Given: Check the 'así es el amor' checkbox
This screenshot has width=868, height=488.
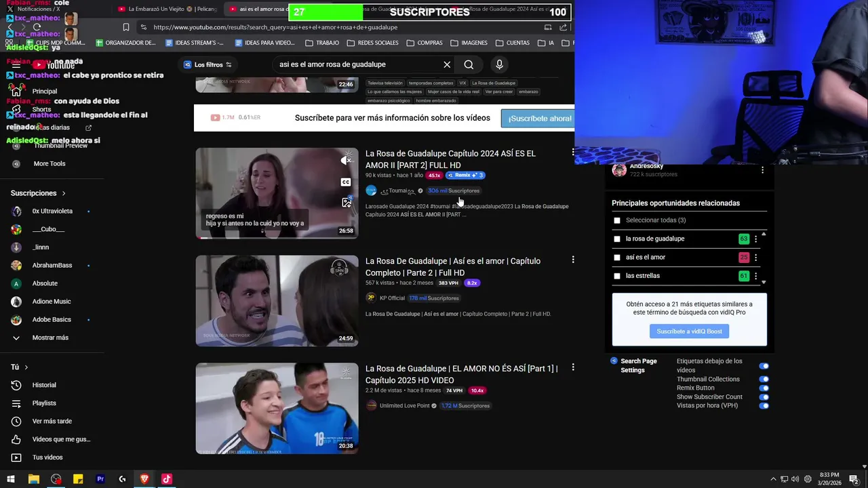Looking at the screenshot, I should [x=616, y=258].
